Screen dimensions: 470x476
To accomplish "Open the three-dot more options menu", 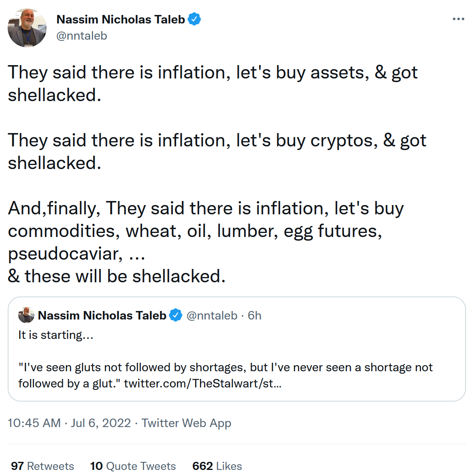I will 458,19.
